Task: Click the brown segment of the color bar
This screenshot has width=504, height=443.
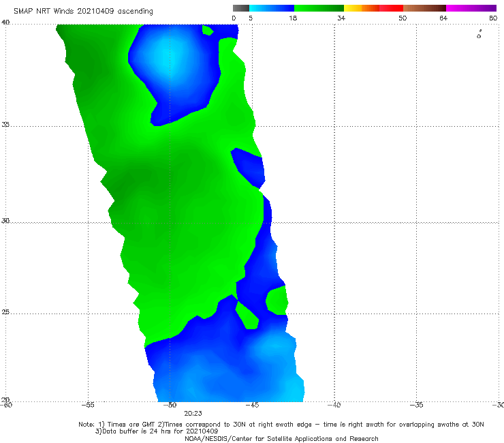Action: click(x=424, y=8)
